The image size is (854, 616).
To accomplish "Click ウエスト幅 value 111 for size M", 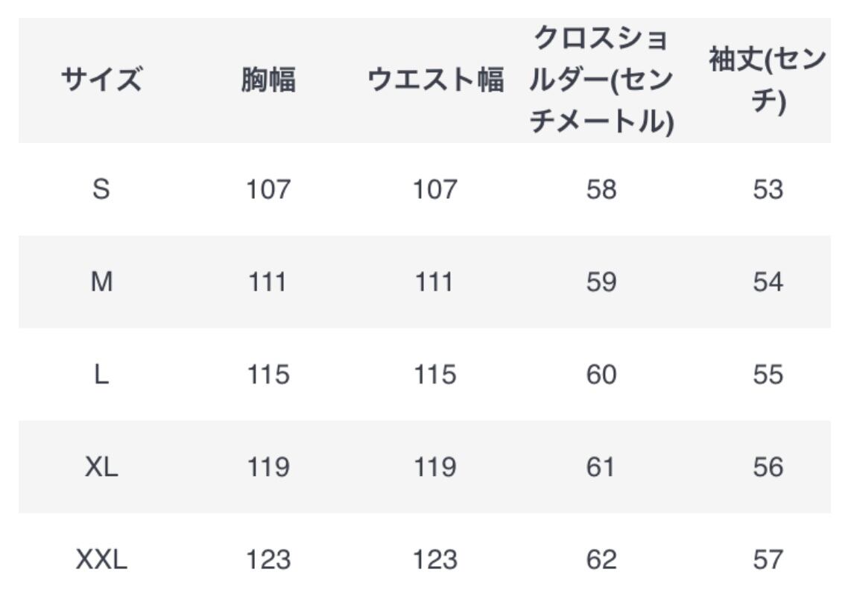I will click(435, 282).
